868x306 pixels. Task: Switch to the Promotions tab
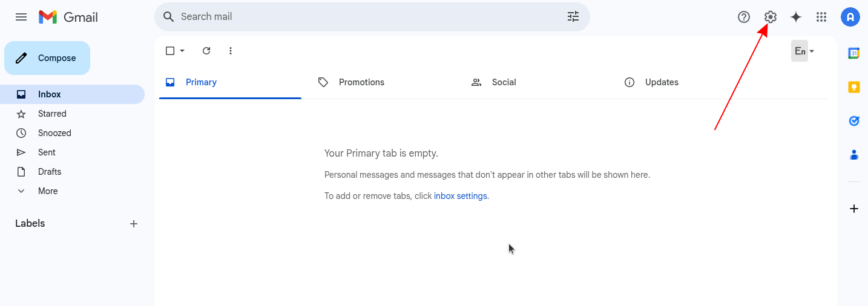[383, 82]
